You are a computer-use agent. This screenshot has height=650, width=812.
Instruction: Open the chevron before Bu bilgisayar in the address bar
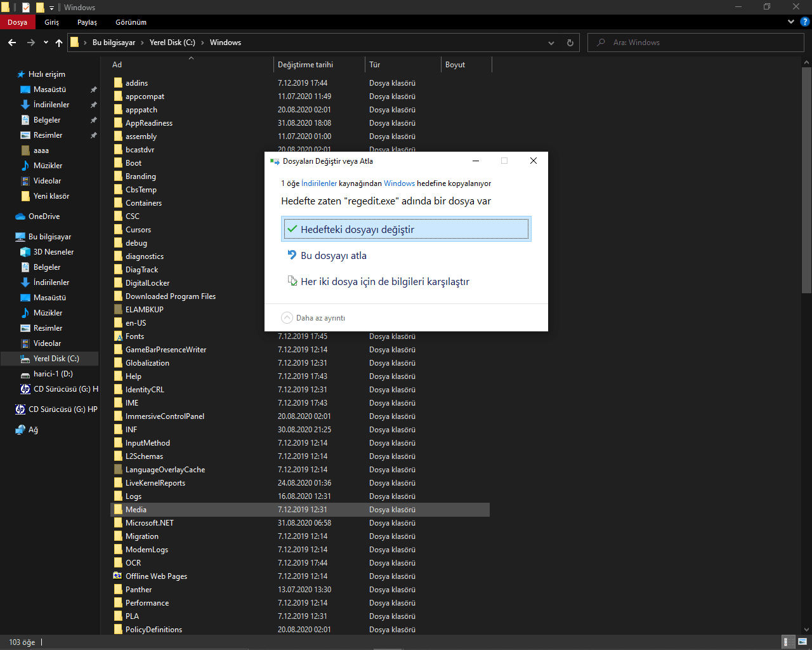(86, 43)
